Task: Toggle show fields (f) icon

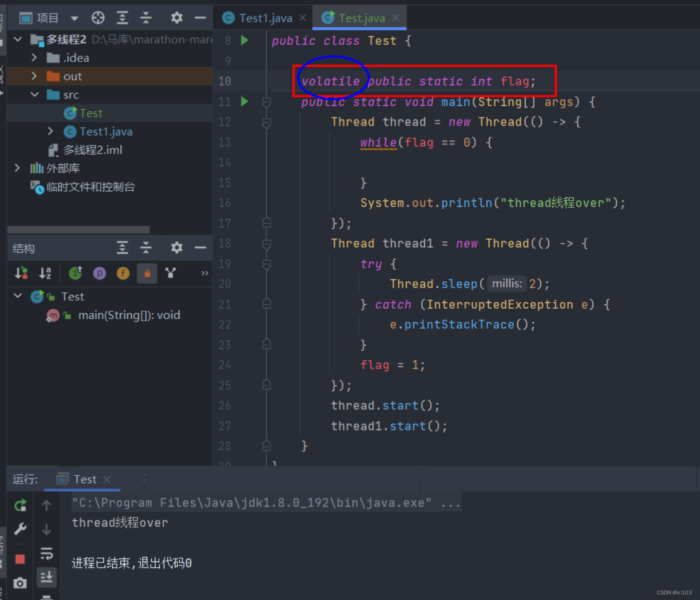Action: click(123, 273)
